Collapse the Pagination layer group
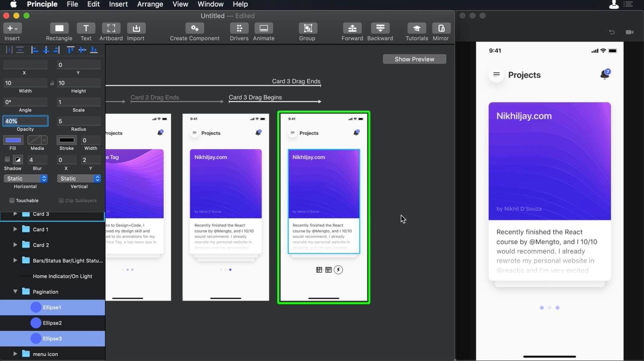 coord(15,291)
